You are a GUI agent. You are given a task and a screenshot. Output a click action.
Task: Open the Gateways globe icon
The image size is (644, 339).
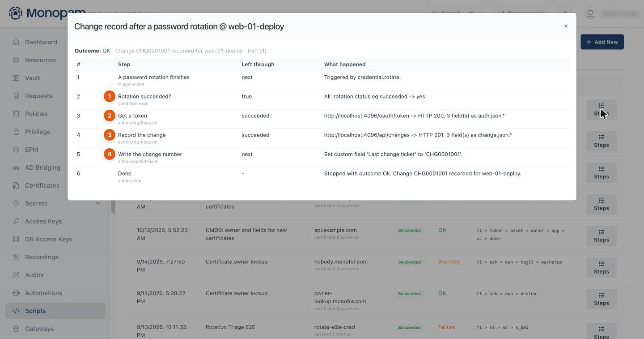(x=16, y=329)
